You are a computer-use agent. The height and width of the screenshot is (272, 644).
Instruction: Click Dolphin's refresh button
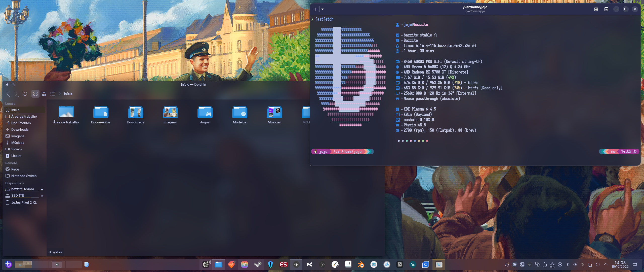click(25, 94)
